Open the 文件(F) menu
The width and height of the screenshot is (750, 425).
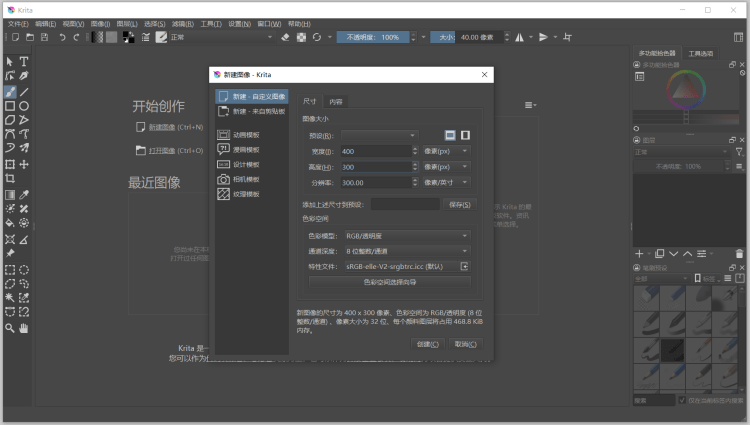point(18,24)
